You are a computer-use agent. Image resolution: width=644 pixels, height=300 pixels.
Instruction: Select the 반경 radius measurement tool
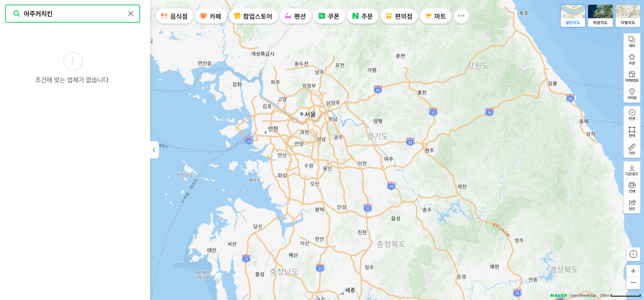click(632, 115)
